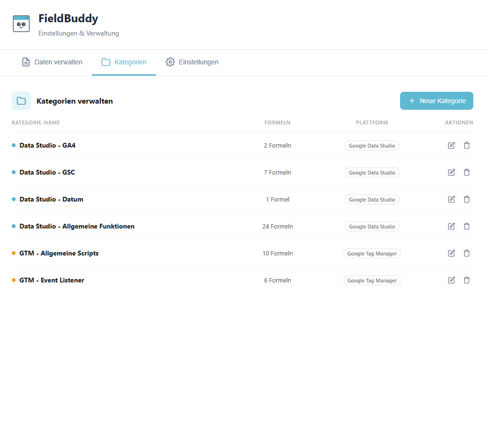
Task: Select Data Studio - Allgemeine Funktionen name
Action: 77,226
